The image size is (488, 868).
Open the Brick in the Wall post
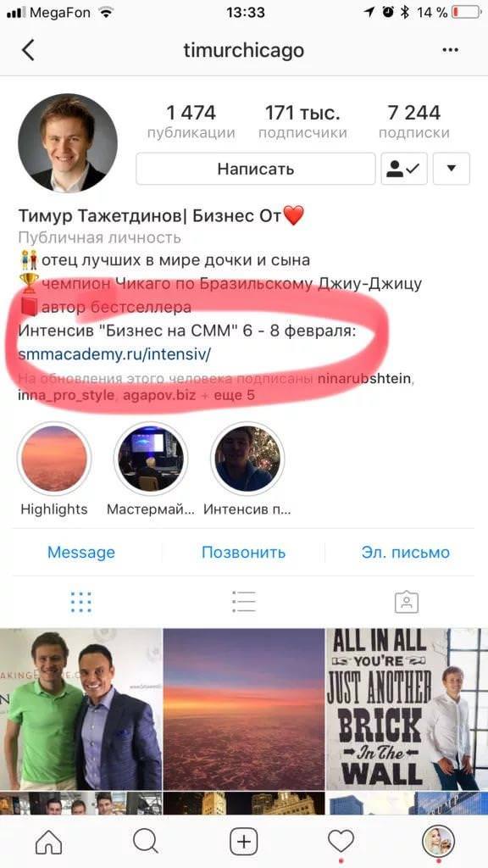tap(407, 709)
